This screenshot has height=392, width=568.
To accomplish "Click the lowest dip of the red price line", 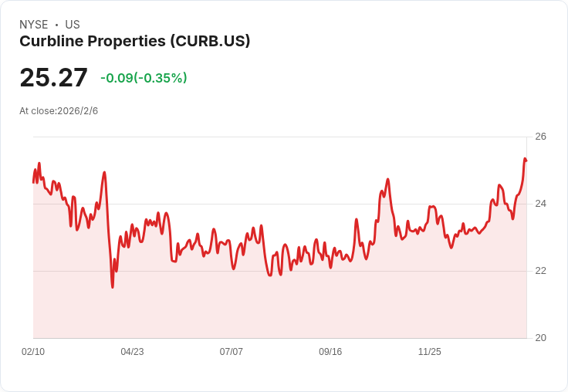I will pos(113,287).
